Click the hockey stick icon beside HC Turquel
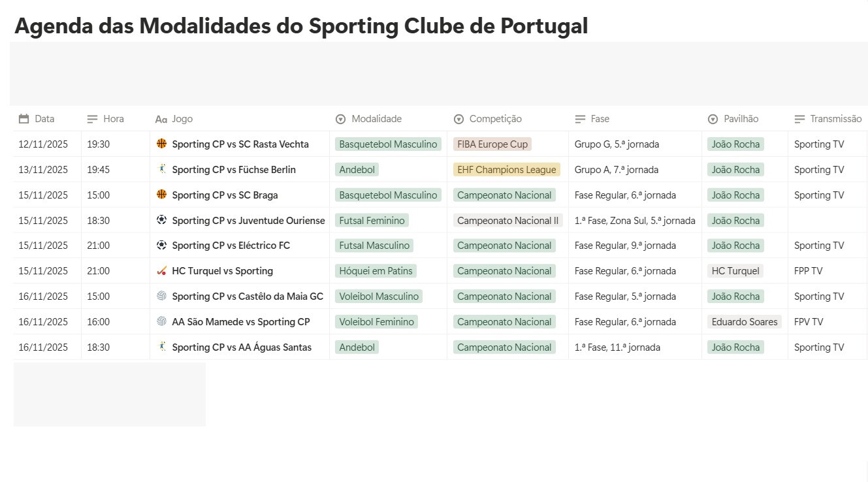Image resolution: width=868 pixels, height=482 pixels. pos(162,270)
